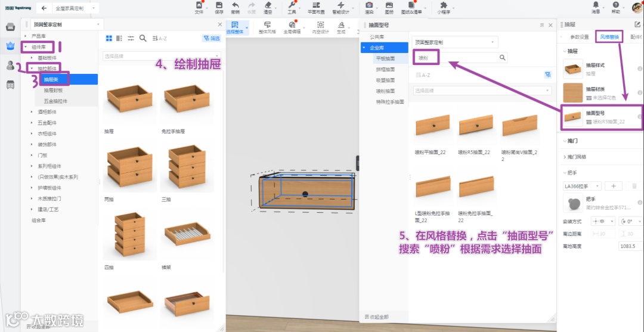644x332 pixels.
Task: Toggle A-Z sorting in 抽面型号 panel
Action: 423,75
